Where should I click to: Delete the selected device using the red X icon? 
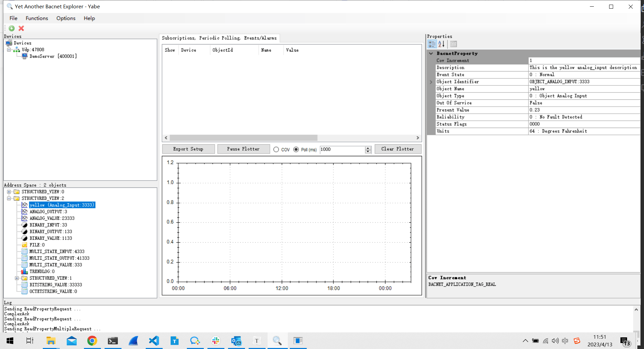point(21,28)
